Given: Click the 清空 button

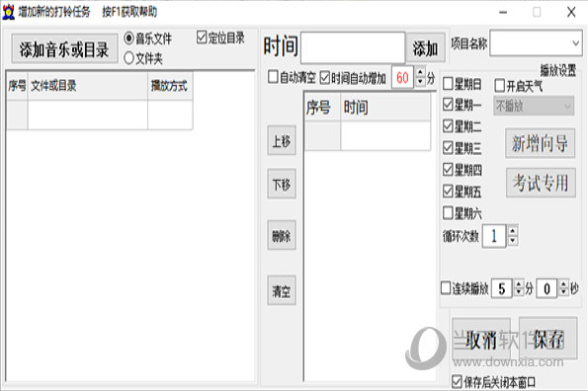Looking at the screenshot, I should coord(282,290).
